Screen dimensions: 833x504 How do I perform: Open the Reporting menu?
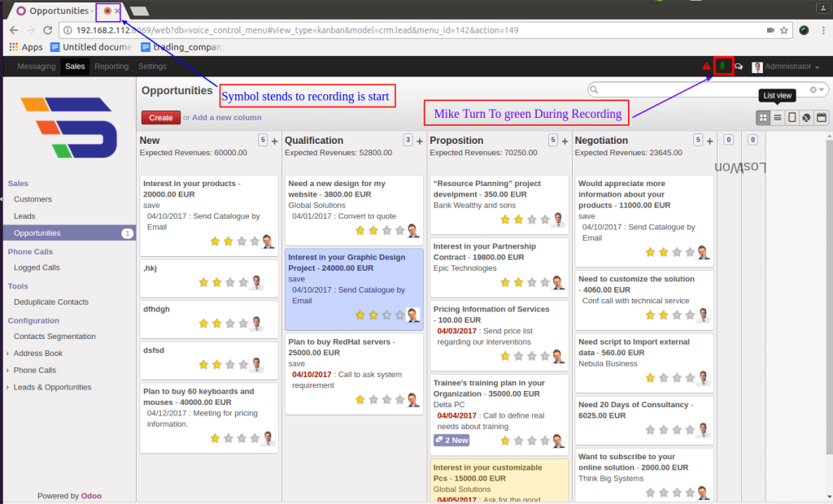[x=111, y=67]
